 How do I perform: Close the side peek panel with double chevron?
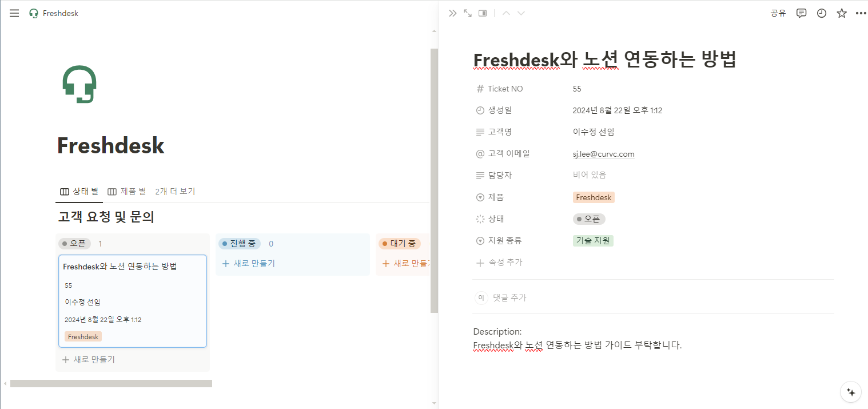coord(453,13)
